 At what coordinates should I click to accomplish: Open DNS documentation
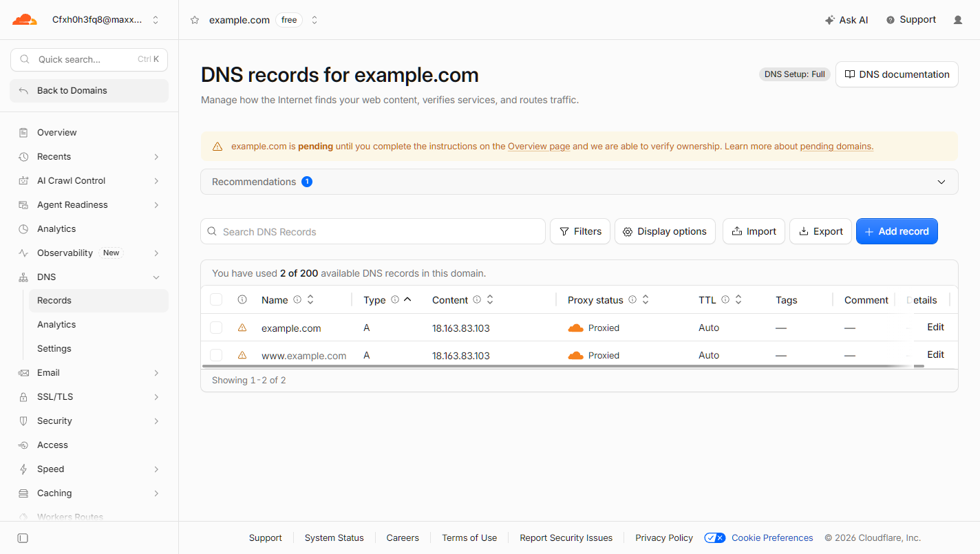pyautogui.click(x=897, y=74)
